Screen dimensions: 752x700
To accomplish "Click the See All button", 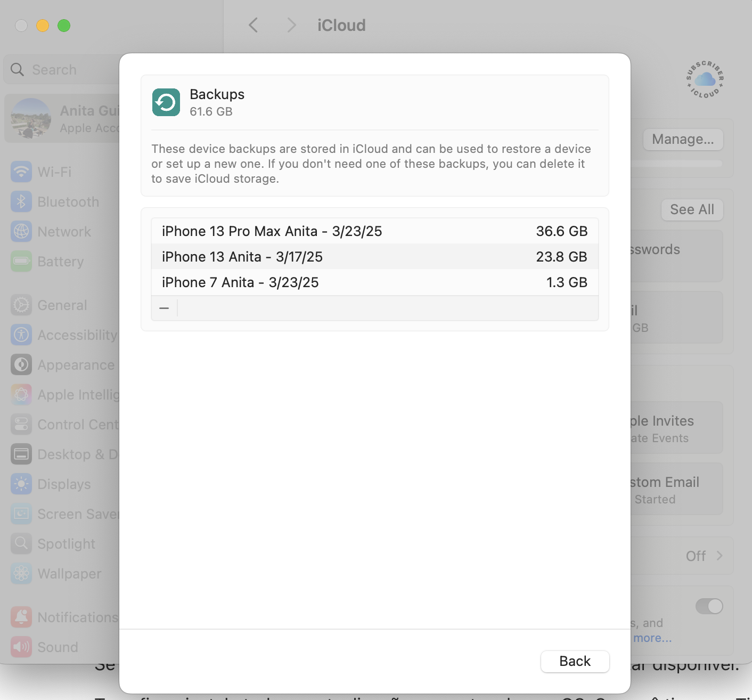I will point(692,210).
